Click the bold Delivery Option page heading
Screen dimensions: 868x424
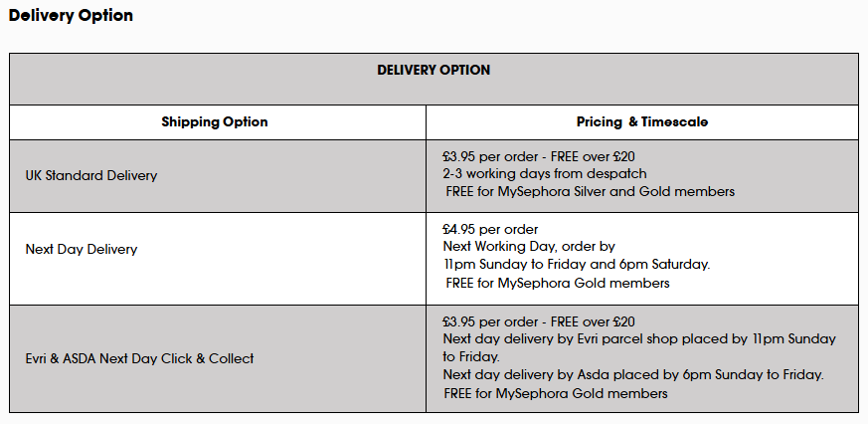pos(71,16)
